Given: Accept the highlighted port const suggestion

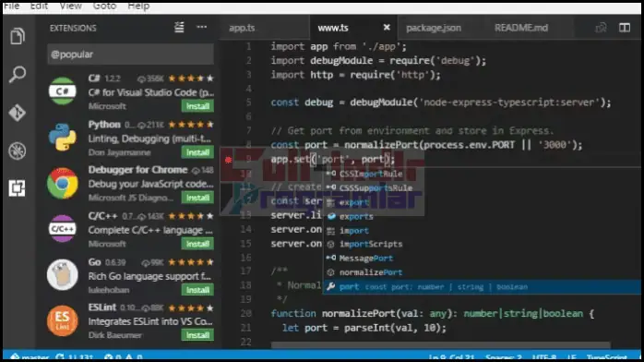Looking at the screenshot, I should [x=482, y=287].
